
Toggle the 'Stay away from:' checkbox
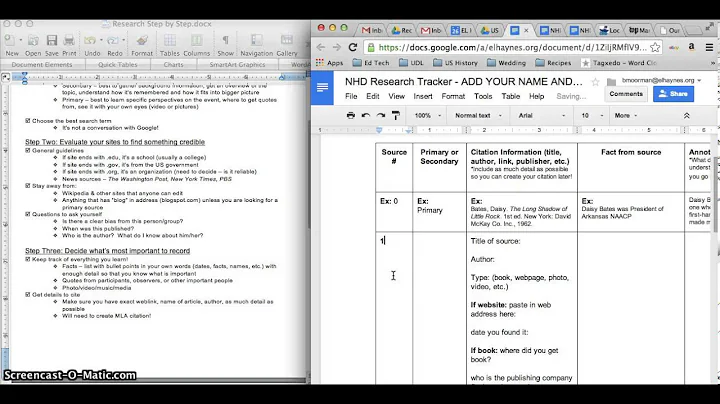pos(28,186)
